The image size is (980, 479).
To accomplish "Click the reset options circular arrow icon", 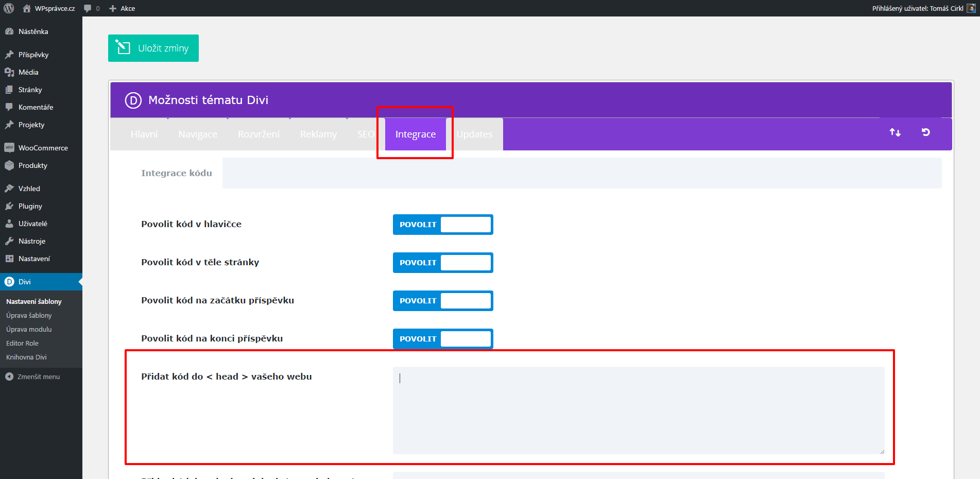I will pyautogui.click(x=925, y=132).
